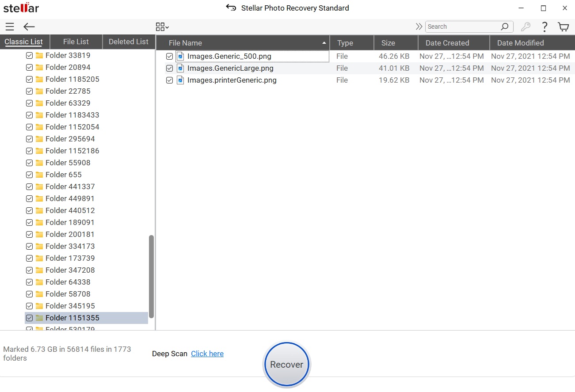Click the back arrow icon
The height and width of the screenshot is (392, 575).
[x=29, y=27]
